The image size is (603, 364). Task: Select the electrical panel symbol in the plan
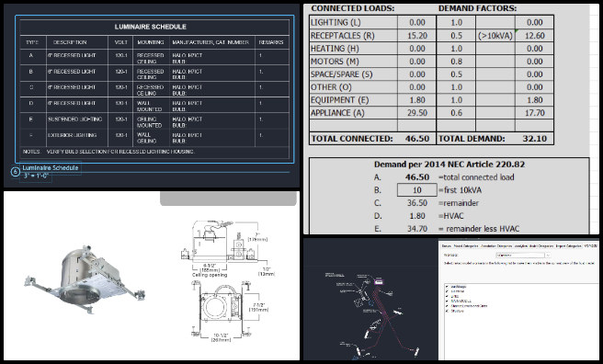tap(380, 282)
